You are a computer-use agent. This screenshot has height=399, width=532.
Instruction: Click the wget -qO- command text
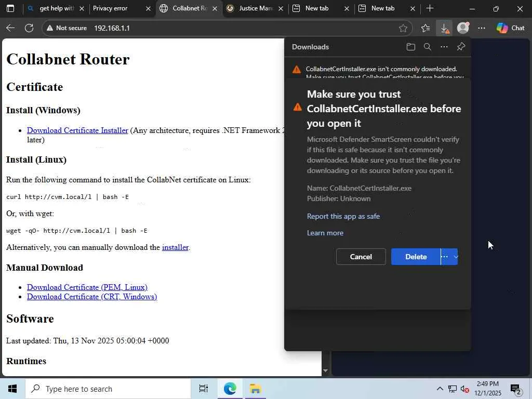(x=77, y=231)
